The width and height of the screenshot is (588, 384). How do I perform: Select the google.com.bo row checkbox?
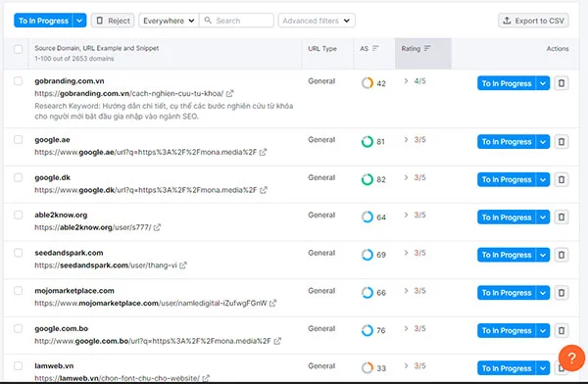click(18, 328)
